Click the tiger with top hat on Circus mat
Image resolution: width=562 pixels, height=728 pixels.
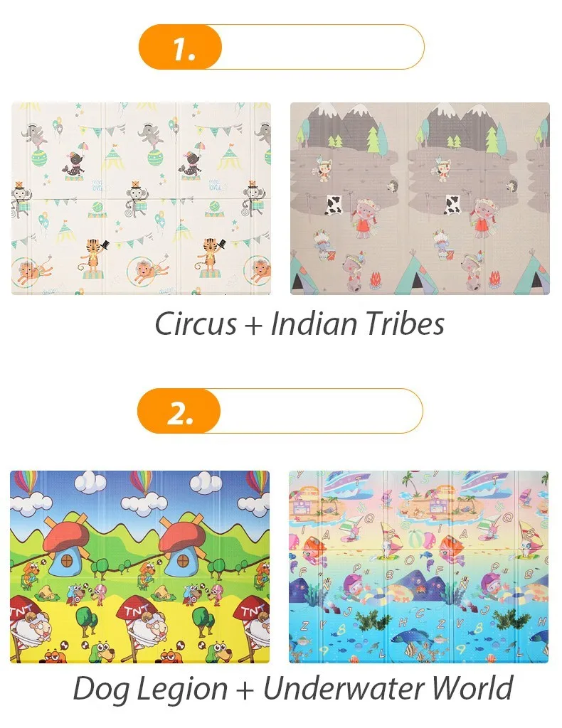point(96,257)
